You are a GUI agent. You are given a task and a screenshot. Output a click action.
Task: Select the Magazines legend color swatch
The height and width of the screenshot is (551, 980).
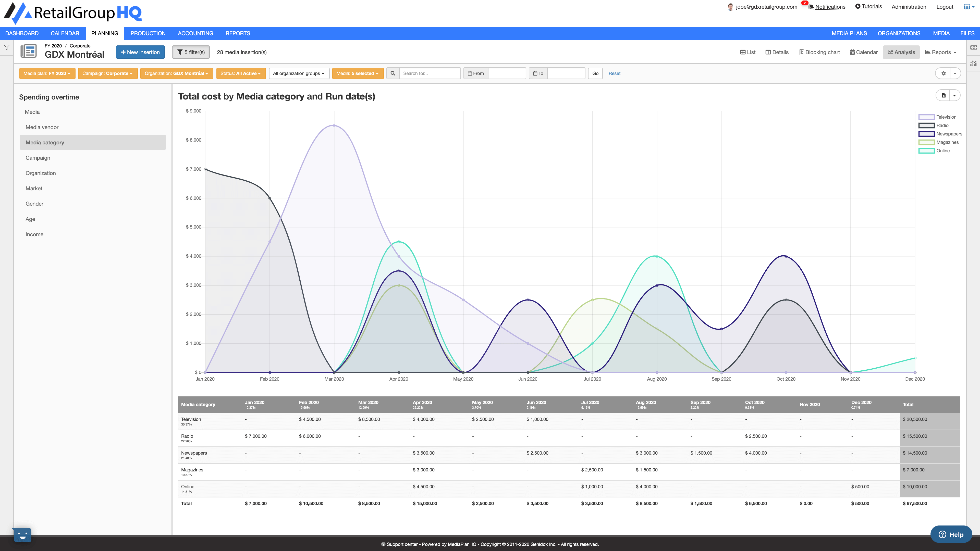[927, 142]
